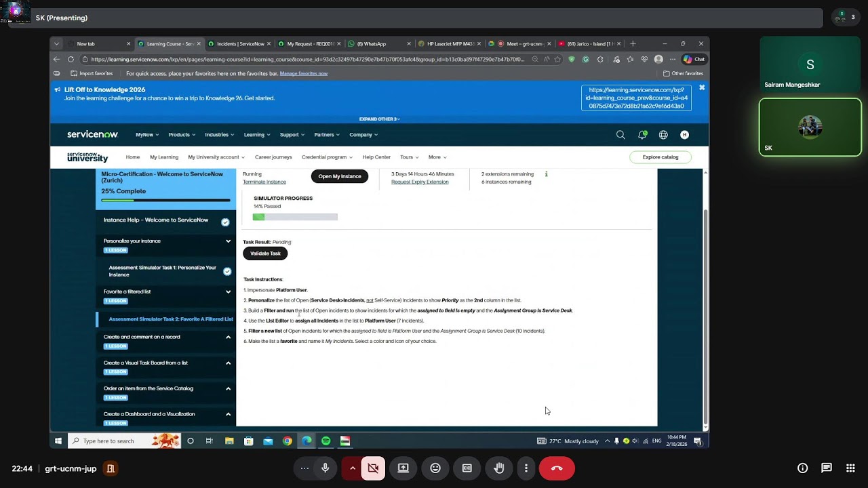Open the Support dropdown menu
This screenshot has height=488, width=868.
coord(292,135)
